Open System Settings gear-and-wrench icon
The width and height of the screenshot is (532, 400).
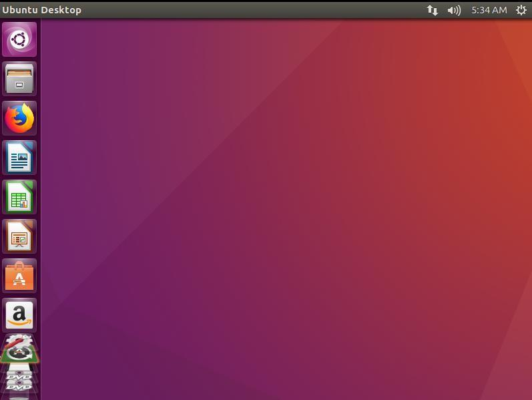(19, 341)
